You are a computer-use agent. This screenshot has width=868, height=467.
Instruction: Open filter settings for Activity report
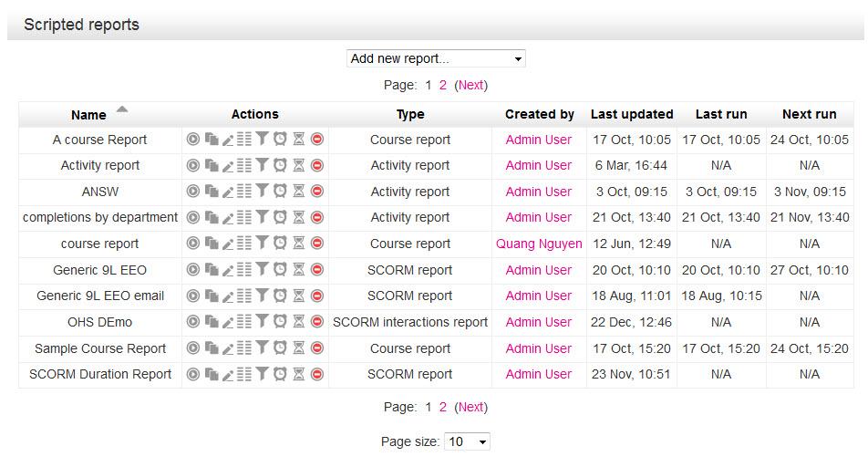[262, 165]
